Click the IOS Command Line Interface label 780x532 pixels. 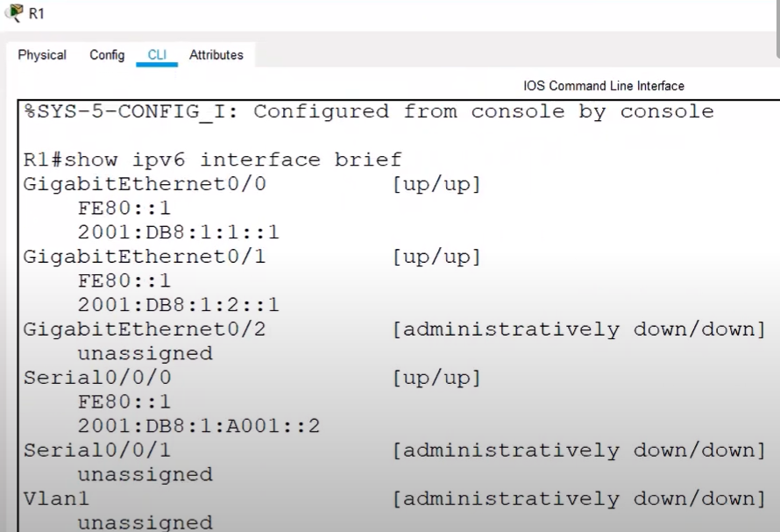click(604, 86)
